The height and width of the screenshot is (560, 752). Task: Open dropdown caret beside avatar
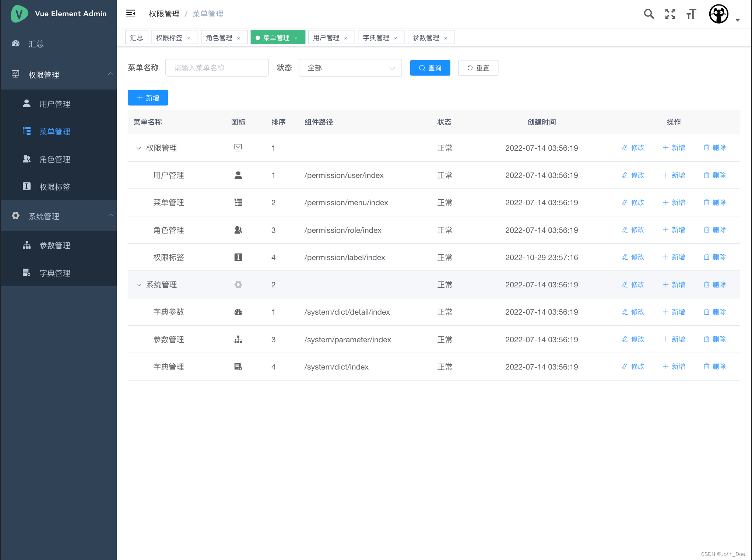pos(737,20)
